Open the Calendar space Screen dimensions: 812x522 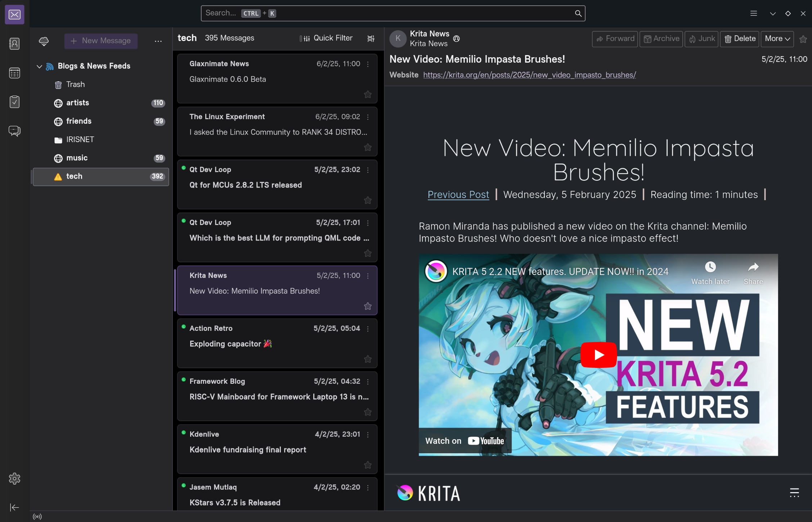point(14,73)
